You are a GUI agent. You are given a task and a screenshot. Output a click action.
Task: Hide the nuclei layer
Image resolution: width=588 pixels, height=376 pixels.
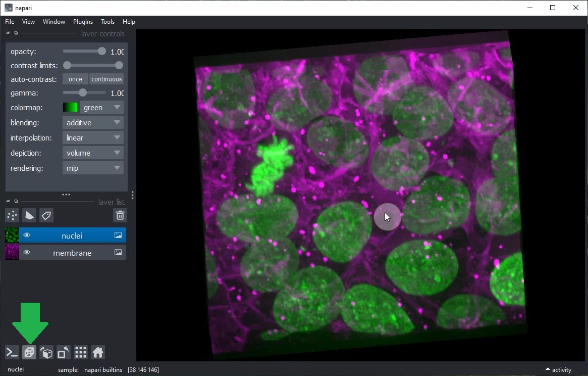point(27,236)
